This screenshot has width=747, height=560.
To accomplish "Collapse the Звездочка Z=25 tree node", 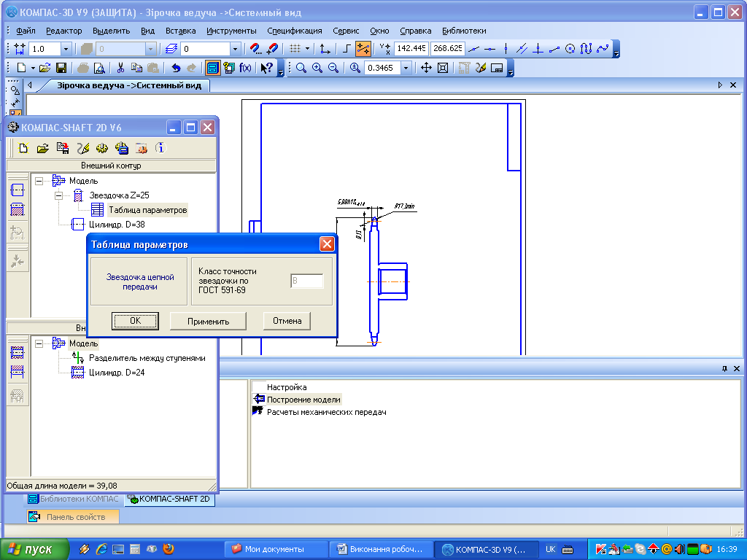I will 58,195.
